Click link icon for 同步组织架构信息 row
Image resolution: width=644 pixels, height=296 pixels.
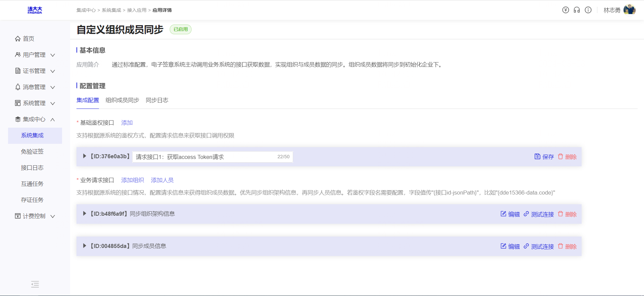click(526, 214)
